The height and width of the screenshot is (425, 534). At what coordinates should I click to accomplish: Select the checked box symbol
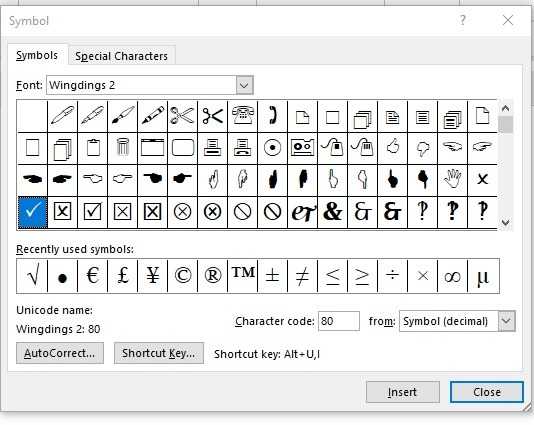(x=93, y=212)
